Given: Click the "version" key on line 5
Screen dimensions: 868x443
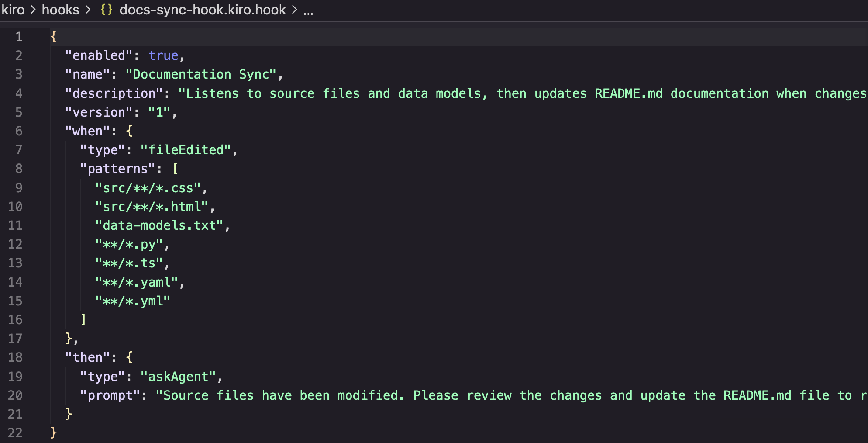Looking at the screenshot, I should (x=99, y=112).
